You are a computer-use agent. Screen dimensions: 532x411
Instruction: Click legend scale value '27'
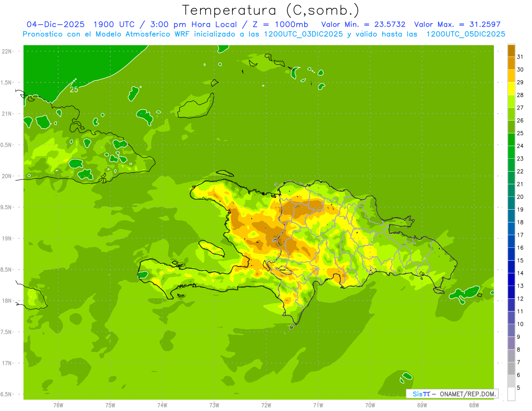tap(520, 108)
